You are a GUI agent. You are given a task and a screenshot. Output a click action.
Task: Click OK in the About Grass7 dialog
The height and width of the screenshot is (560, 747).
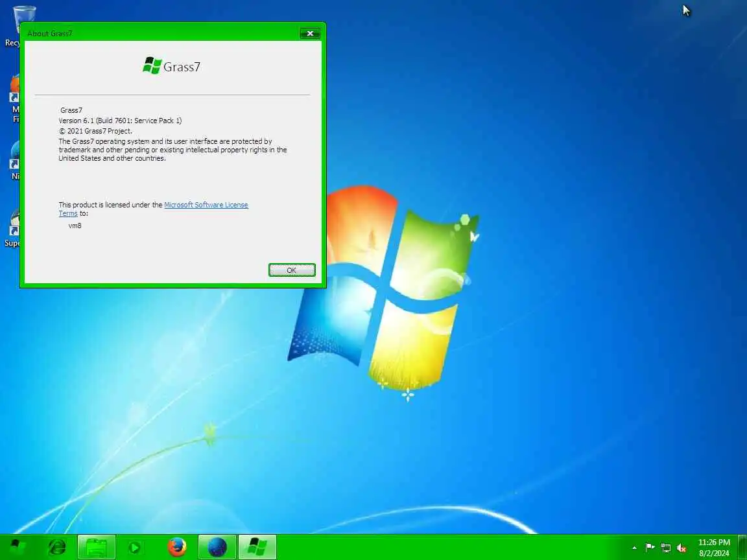pos(292,270)
